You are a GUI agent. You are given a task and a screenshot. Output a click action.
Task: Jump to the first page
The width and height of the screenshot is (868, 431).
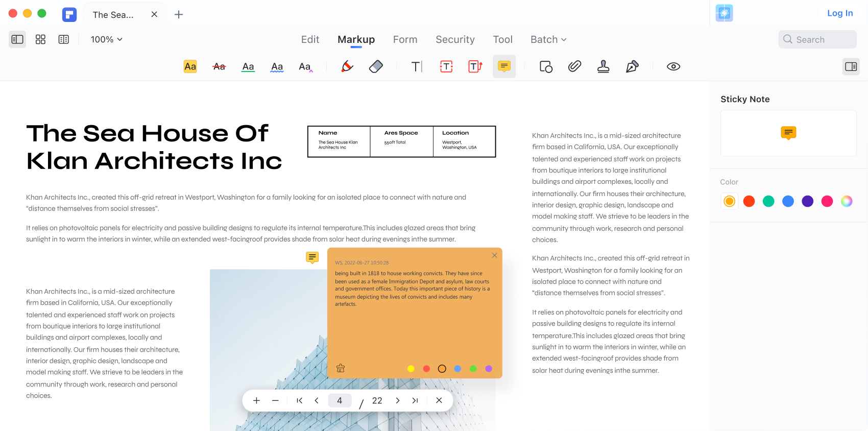click(x=300, y=401)
